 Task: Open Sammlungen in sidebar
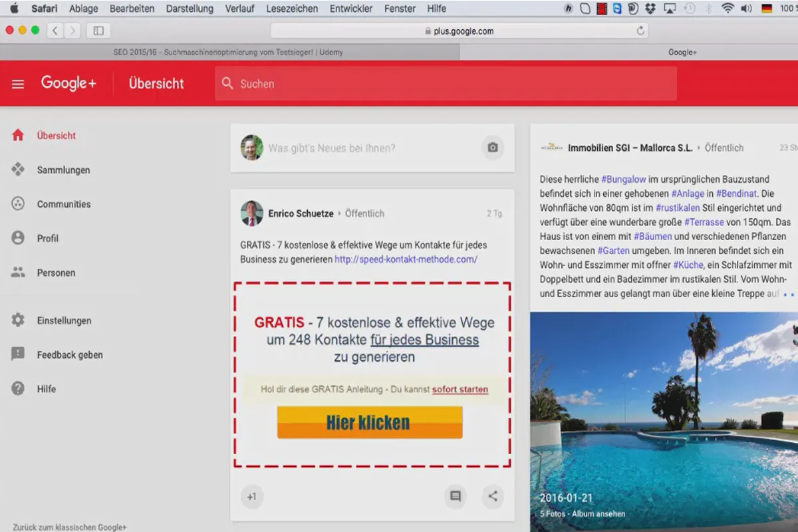[63, 170]
